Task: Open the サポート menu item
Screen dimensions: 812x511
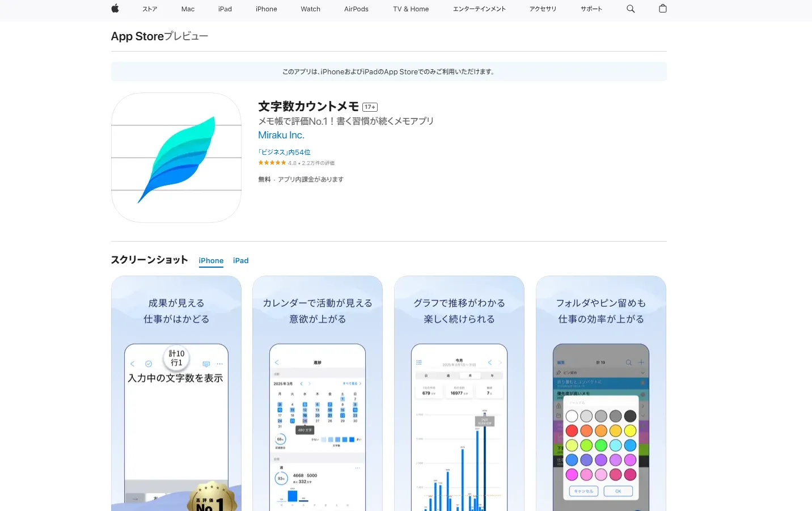Action: click(591, 9)
